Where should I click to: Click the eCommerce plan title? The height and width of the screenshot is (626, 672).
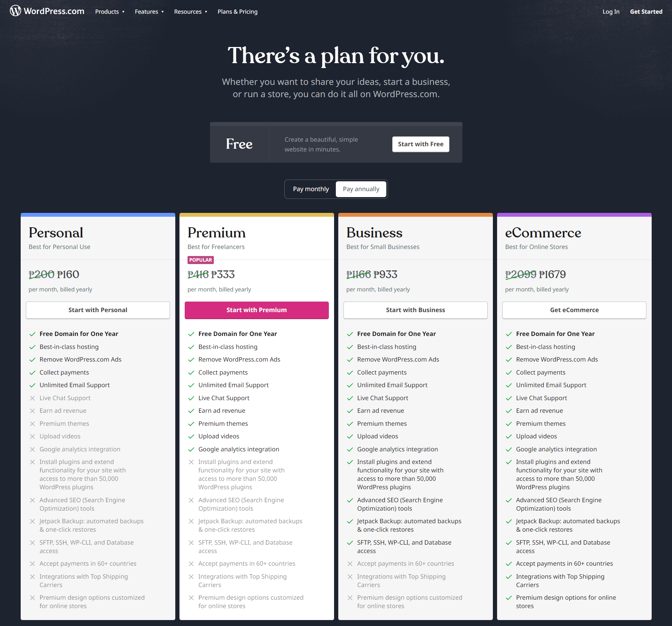(543, 233)
